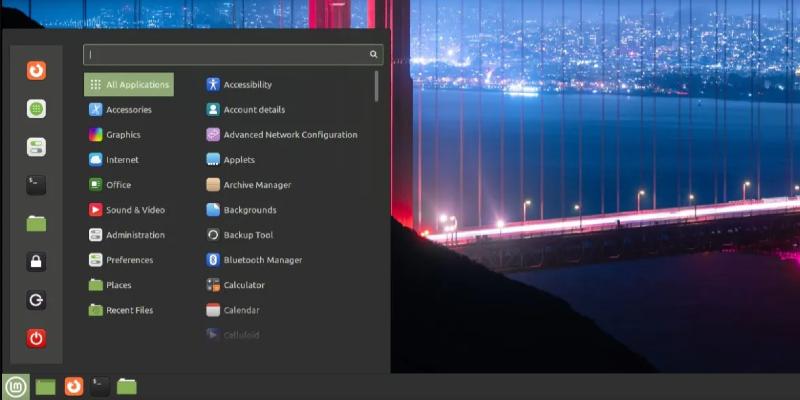Choose the Administration category
Image resolution: width=800 pixels, height=400 pixels.
point(135,235)
